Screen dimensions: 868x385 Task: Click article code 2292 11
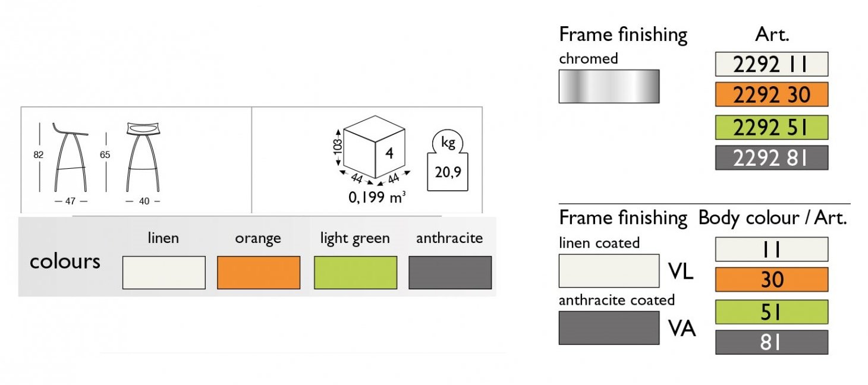(x=770, y=64)
